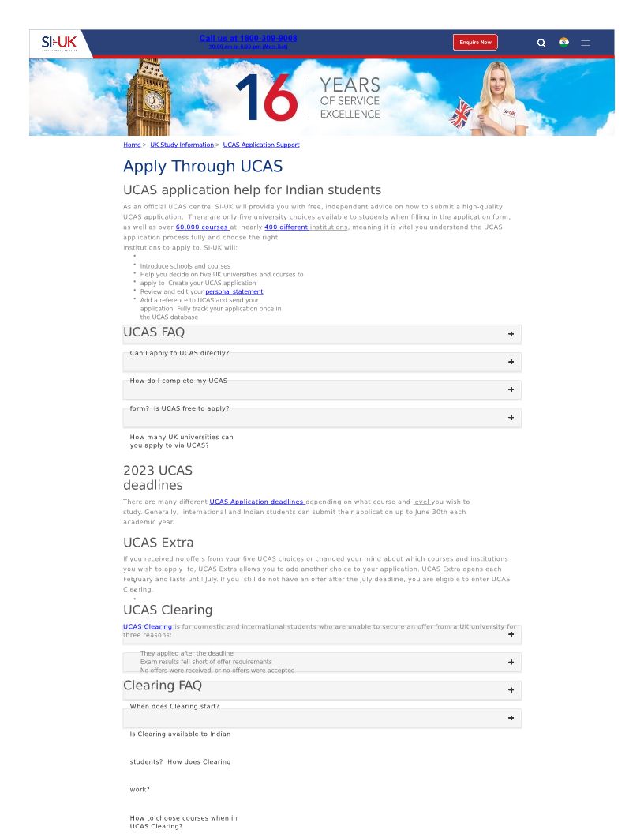Open the '60,000 courses' link
Screen dimensions: 644x834
coord(201,227)
